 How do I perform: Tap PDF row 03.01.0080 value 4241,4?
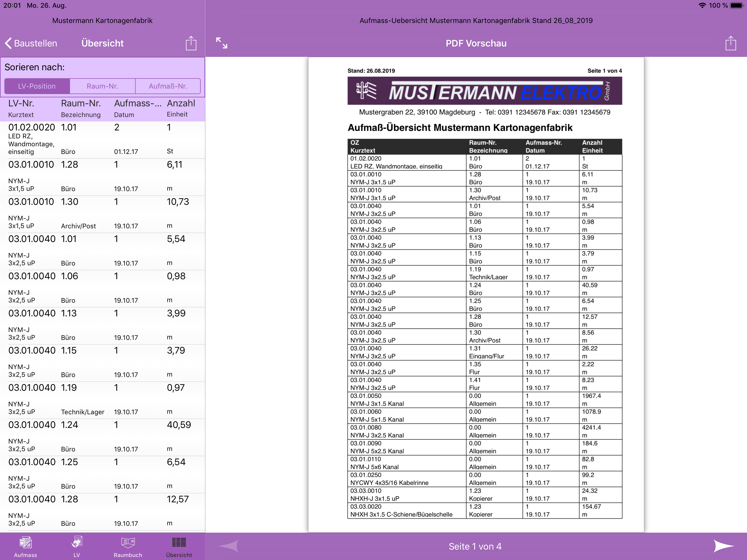tap(591, 428)
